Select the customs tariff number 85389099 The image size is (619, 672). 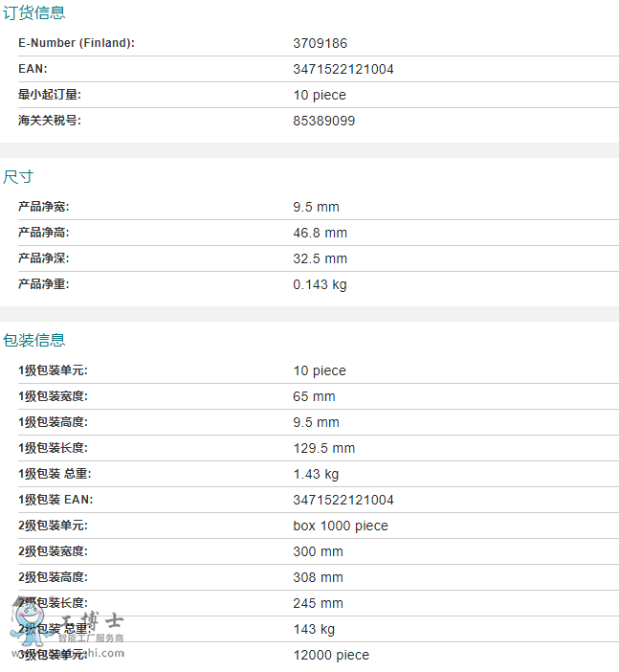(323, 121)
